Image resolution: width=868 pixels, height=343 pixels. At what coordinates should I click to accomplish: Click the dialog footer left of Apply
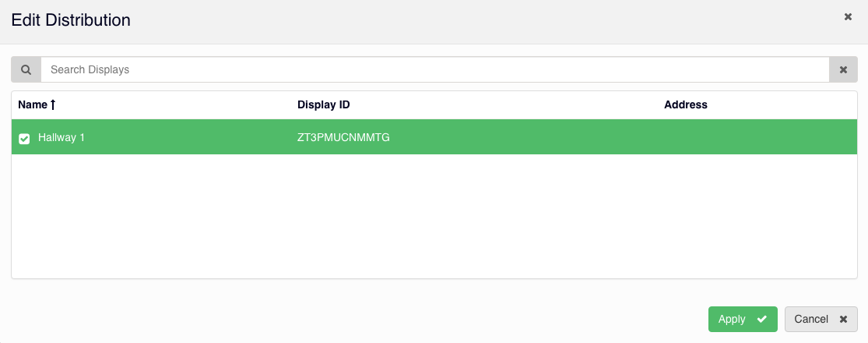350,319
